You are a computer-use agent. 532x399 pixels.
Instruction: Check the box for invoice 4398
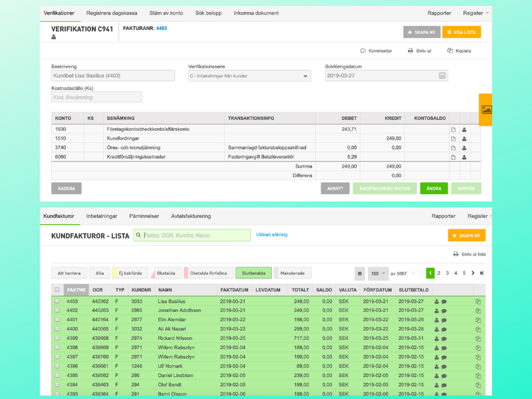pyautogui.click(x=57, y=347)
